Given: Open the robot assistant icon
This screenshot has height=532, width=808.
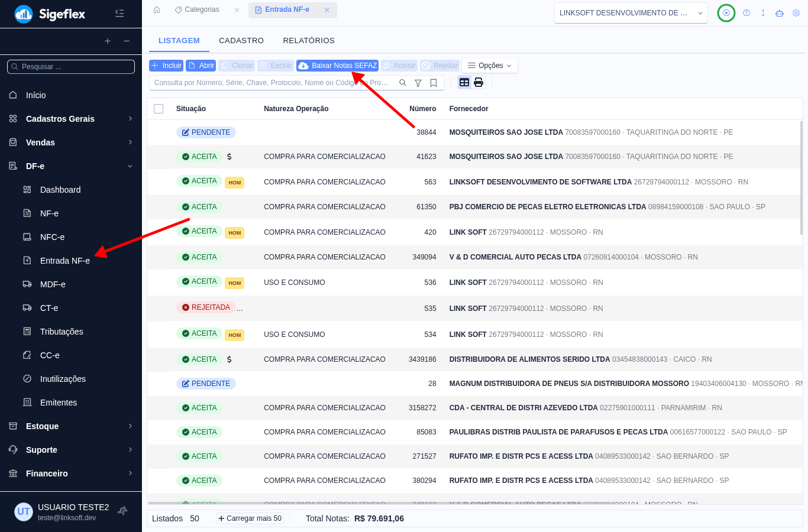Looking at the screenshot, I should pyautogui.click(x=780, y=13).
